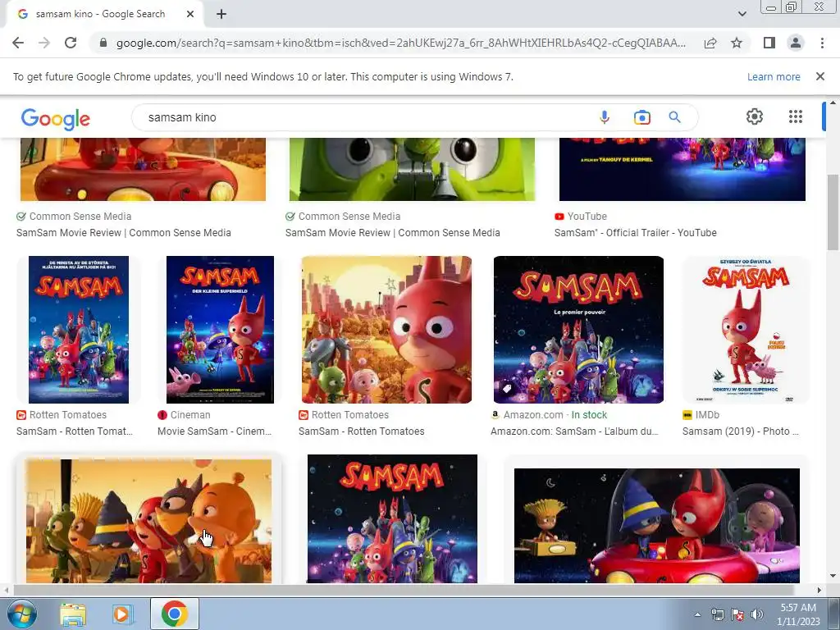The height and width of the screenshot is (630, 840).
Task: Open the Rotten Tomatoes red hero close-up image
Action: pos(387,330)
